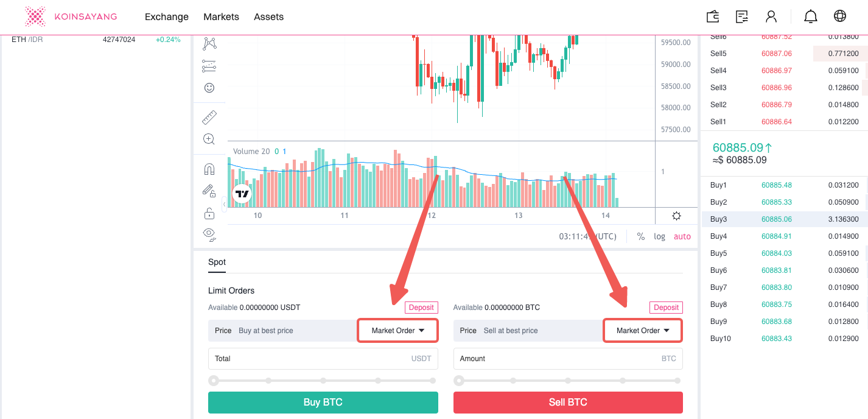Select the Spot tab
This screenshot has height=419, width=868.
(217, 262)
